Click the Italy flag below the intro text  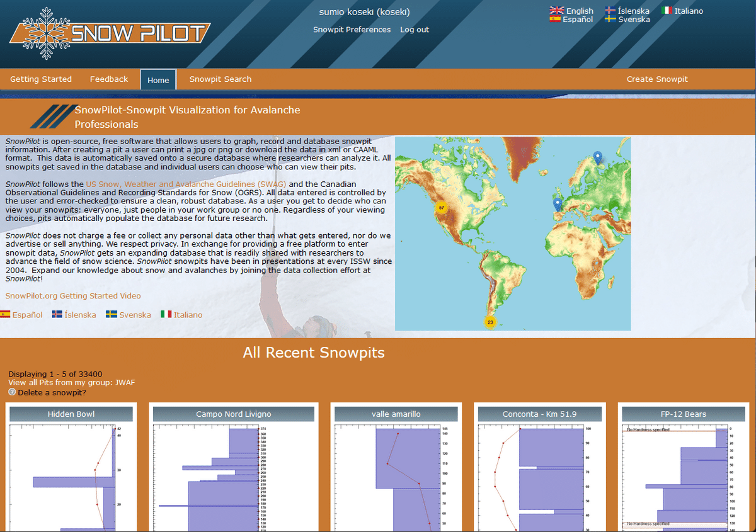tap(166, 314)
